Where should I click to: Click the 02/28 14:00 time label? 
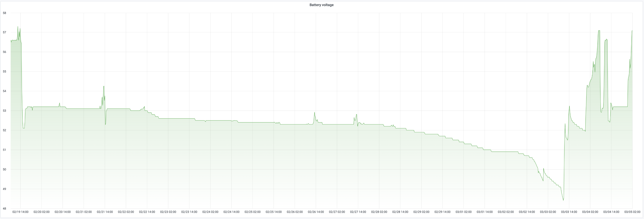tap(400, 212)
